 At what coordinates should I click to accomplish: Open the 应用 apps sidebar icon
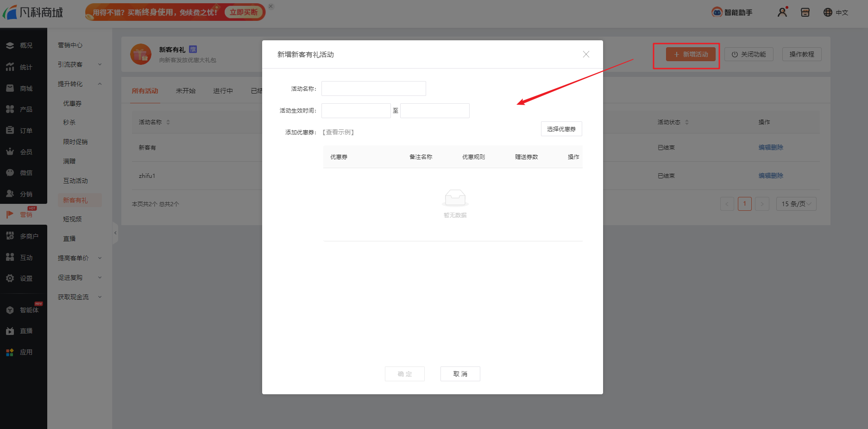click(10, 352)
